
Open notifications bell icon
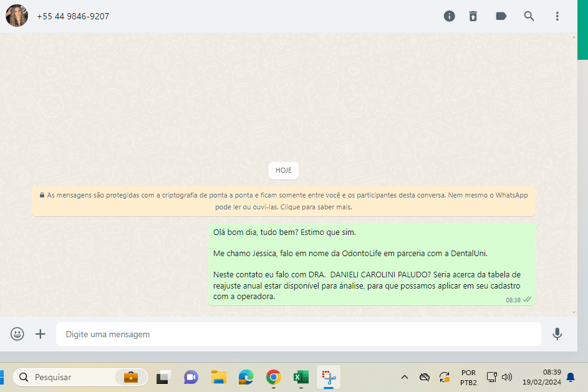[x=571, y=377]
